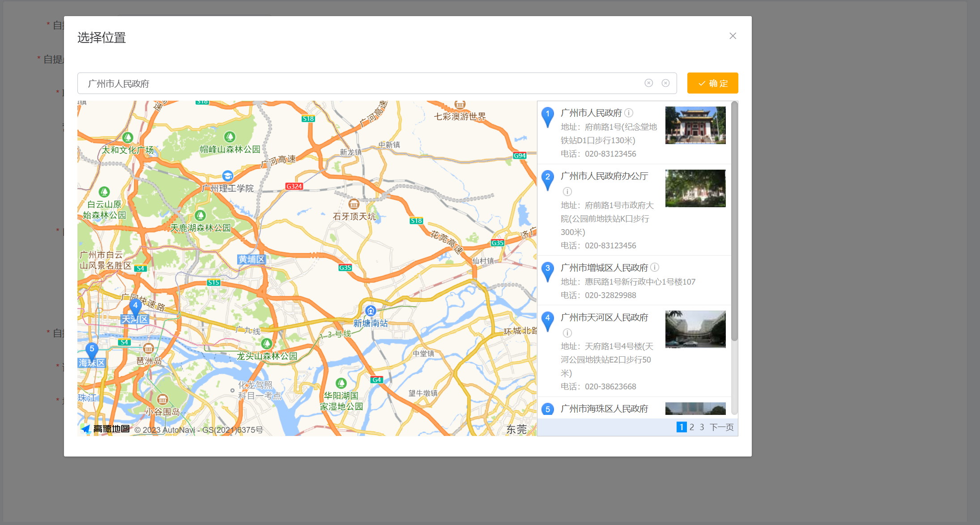Click 小谷围岛 landmark icon on map
Image resolution: width=980 pixels, height=525 pixels.
point(163,399)
